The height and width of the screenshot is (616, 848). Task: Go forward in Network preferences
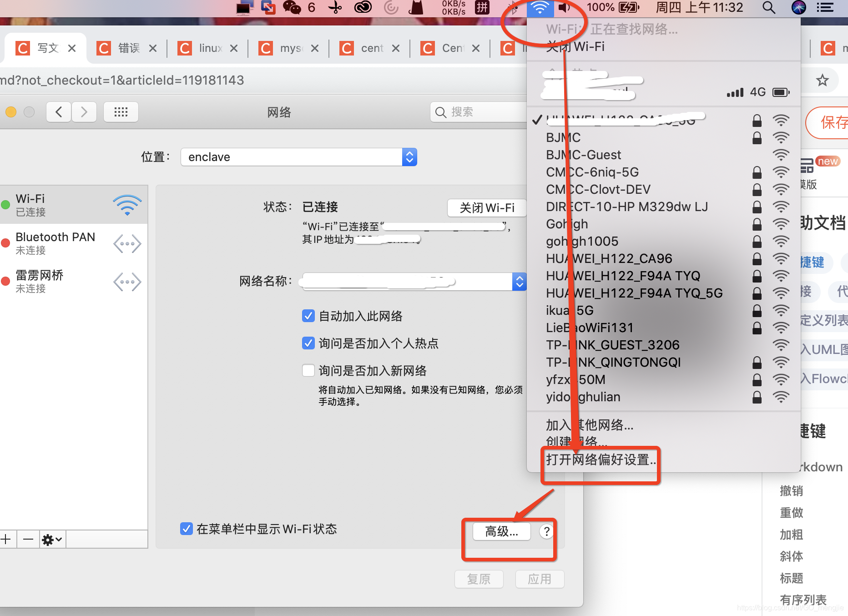tap(84, 112)
